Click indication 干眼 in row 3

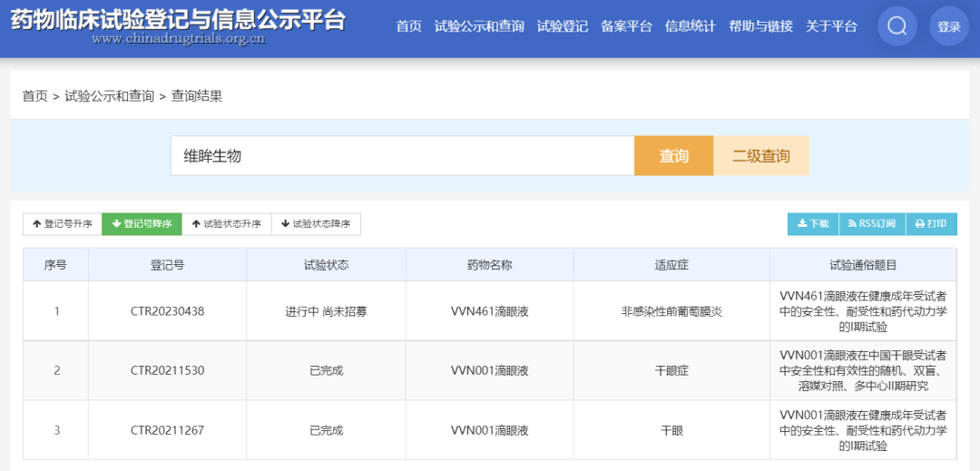pos(671,430)
